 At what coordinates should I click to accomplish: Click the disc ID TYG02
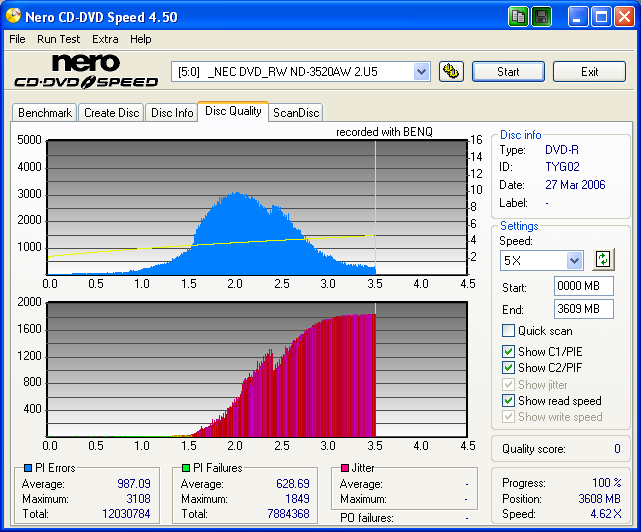tap(562, 167)
